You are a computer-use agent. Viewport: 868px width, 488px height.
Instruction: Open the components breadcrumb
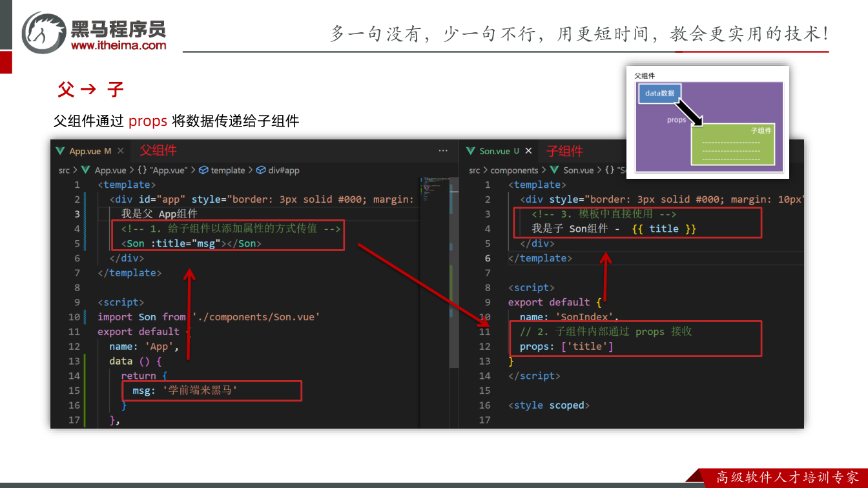[514, 170]
